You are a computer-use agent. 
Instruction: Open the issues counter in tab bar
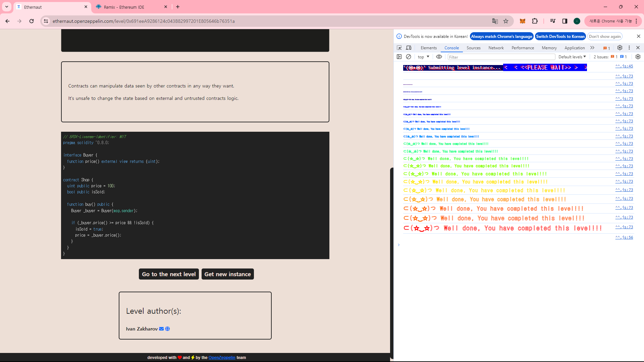(x=607, y=48)
